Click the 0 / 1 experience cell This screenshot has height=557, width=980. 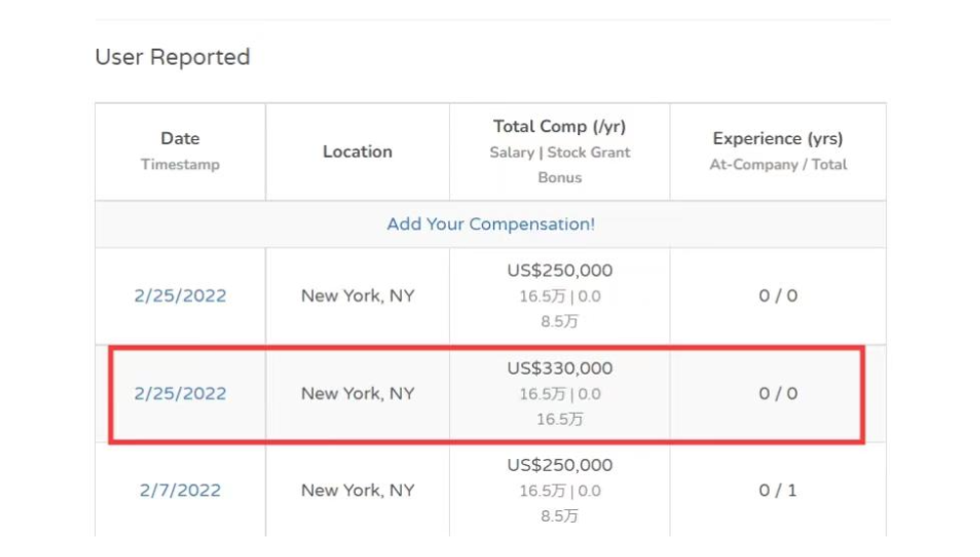(778, 490)
